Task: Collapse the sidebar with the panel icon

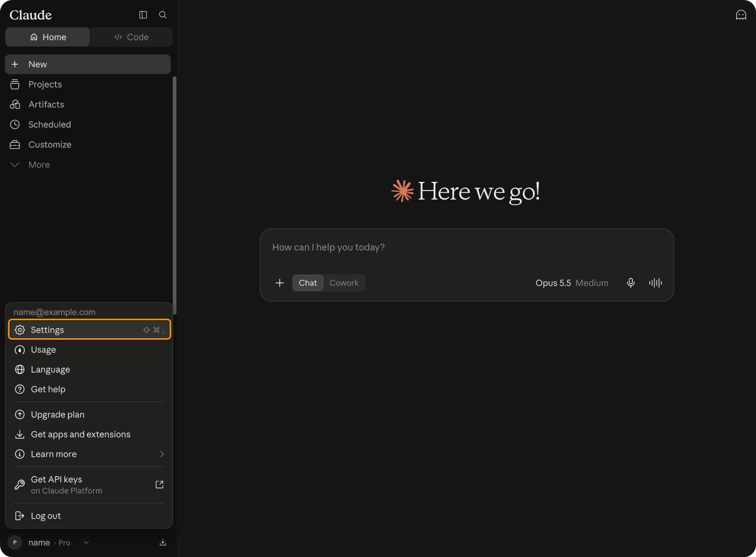Action: point(143,15)
